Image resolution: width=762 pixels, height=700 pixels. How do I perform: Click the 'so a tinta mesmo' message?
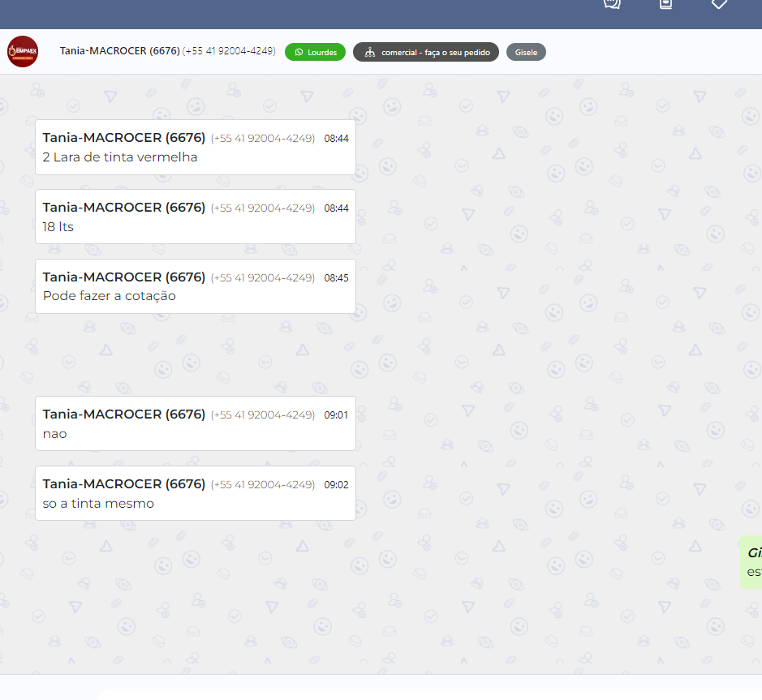(x=98, y=504)
